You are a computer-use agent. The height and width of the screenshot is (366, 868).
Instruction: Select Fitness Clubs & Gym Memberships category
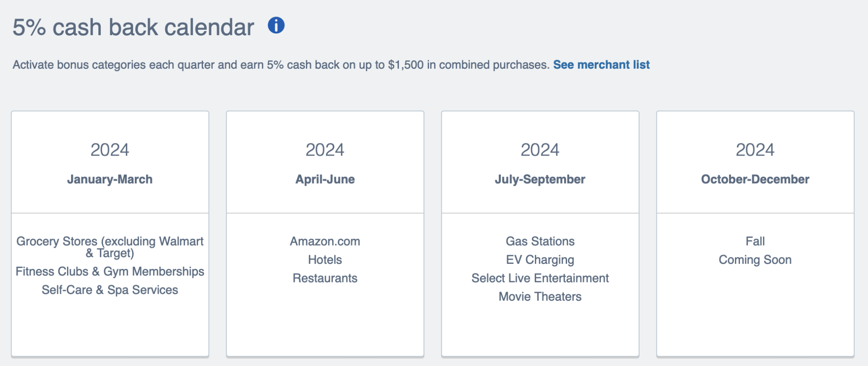(110, 271)
